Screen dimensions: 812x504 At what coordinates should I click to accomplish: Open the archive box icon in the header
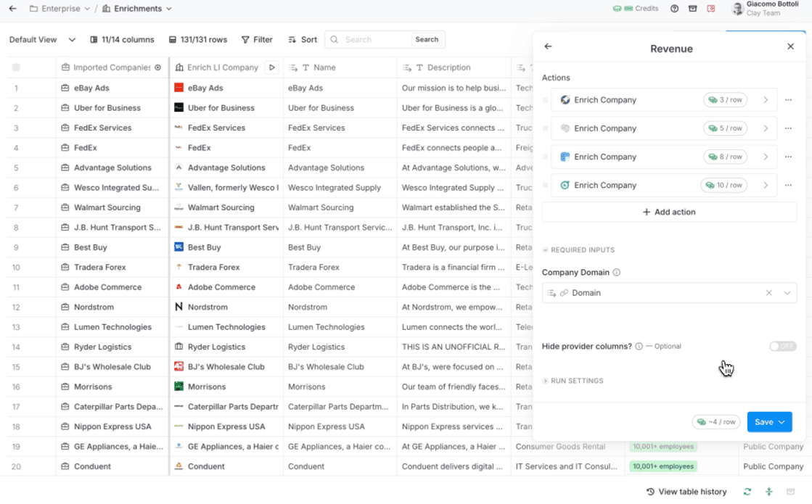point(692,8)
